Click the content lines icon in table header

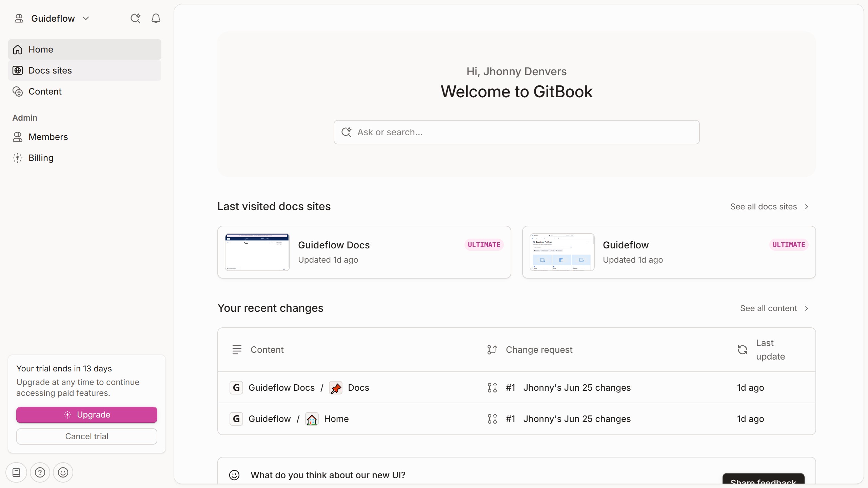click(237, 350)
